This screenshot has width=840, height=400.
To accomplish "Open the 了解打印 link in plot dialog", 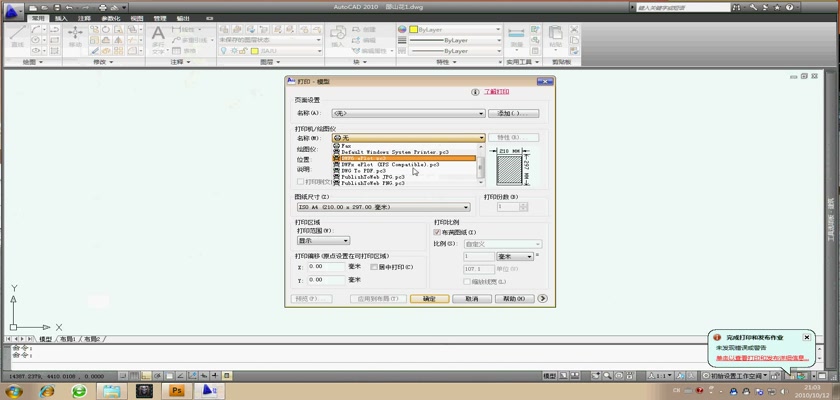I will pos(497,92).
